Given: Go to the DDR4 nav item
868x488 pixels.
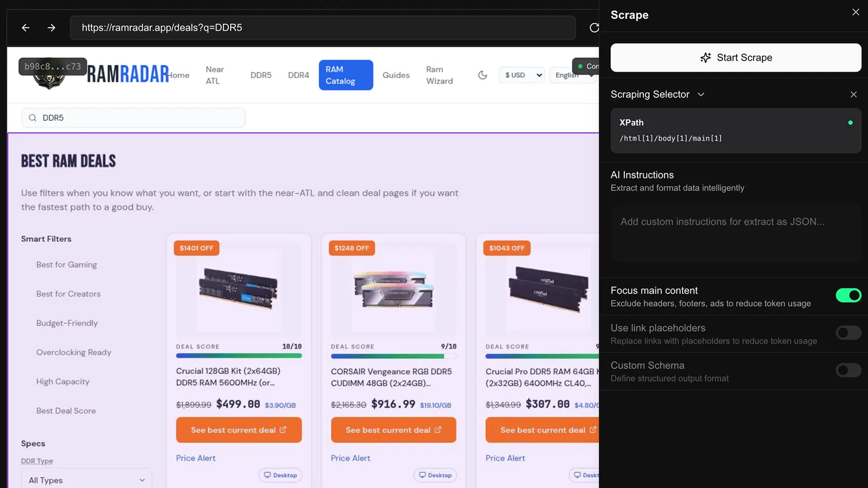Looking at the screenshot, I should pos(298,75).
